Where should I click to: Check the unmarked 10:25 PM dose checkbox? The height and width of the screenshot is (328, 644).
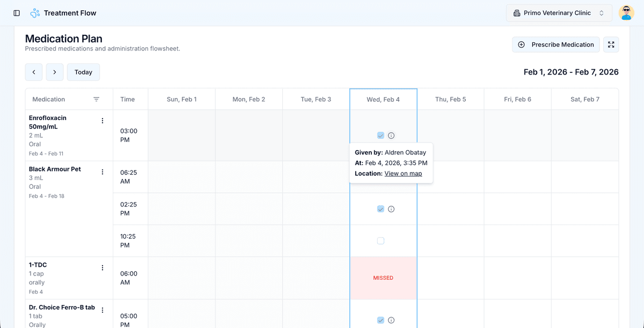tap(380, 241)
